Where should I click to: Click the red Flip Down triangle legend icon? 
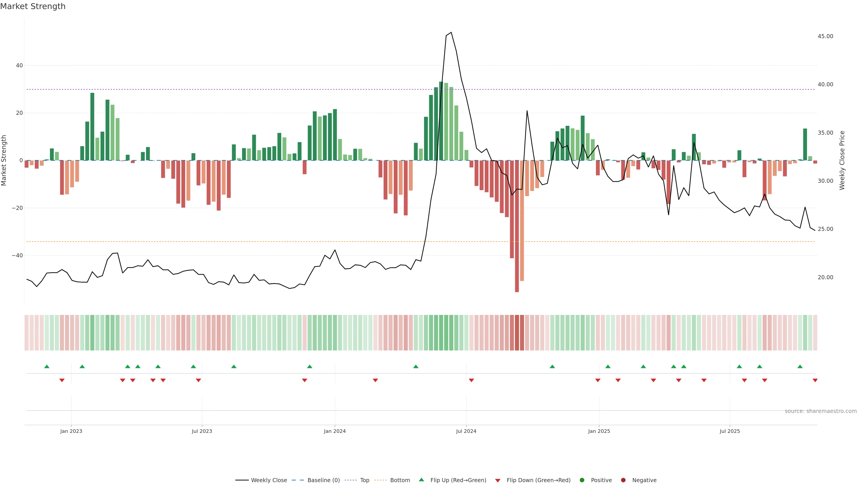(498, 480)
